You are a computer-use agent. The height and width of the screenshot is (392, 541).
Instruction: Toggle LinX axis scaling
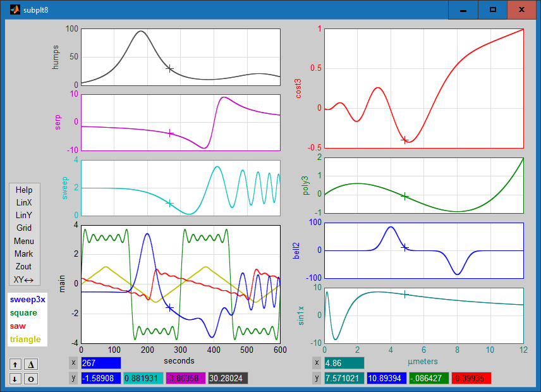tap(24, 202)
